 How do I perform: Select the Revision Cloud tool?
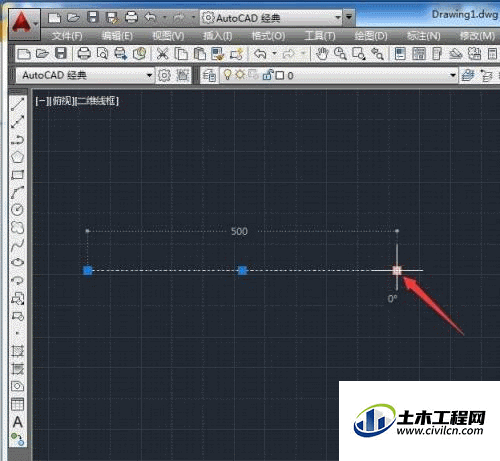[17, 227]
